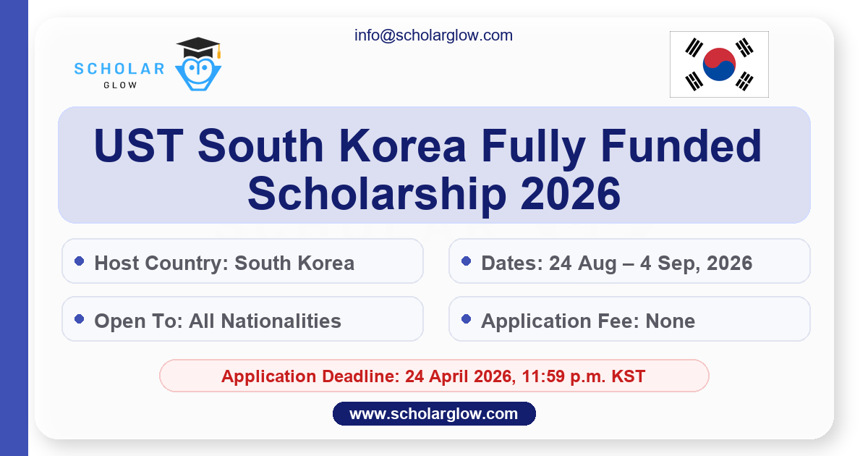Select the Application Deadline red banner
The height and width of the screenshot is (456, 868).
pos(434,376)
